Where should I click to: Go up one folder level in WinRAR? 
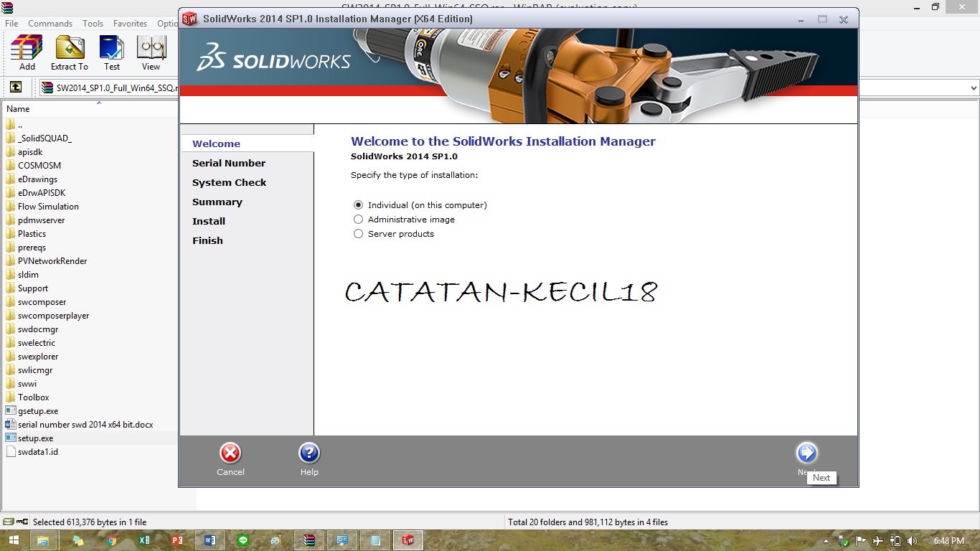15,88
